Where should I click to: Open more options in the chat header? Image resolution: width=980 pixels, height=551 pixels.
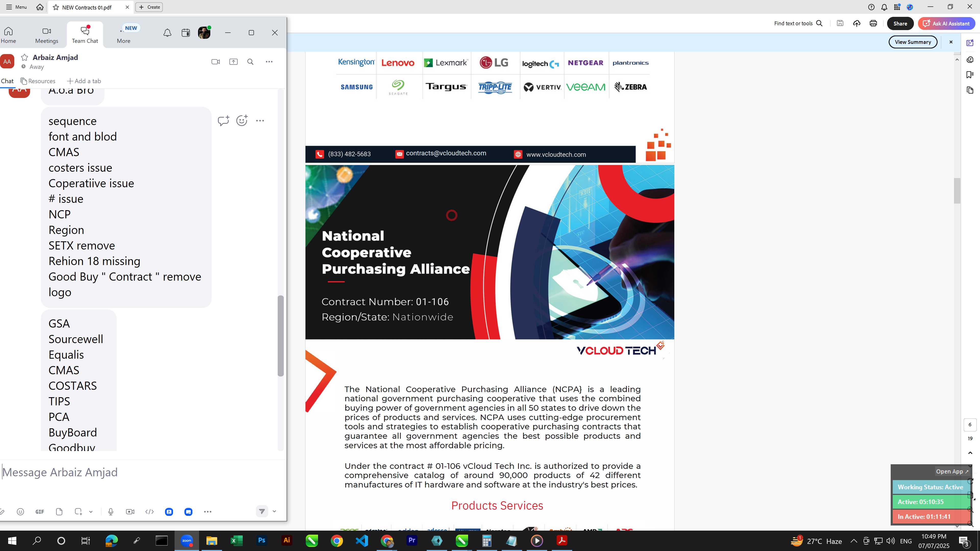click(x=269, y=61)
